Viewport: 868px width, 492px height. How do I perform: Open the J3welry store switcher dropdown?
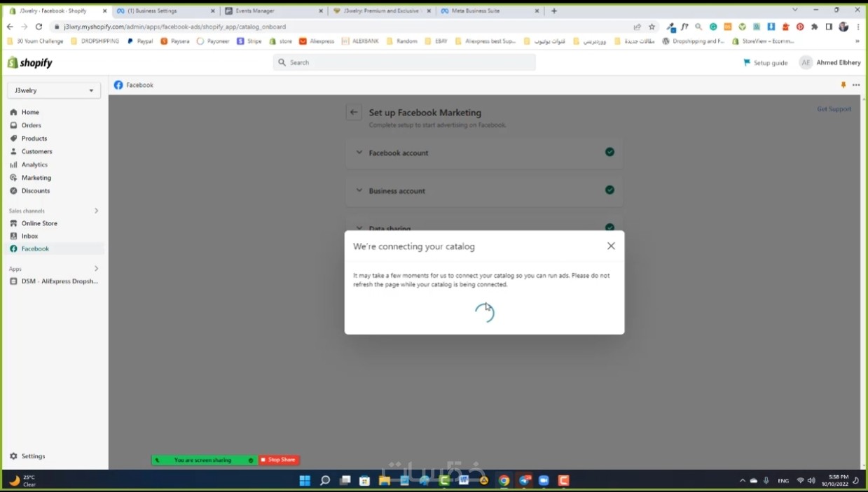click(x=54, y=90)
